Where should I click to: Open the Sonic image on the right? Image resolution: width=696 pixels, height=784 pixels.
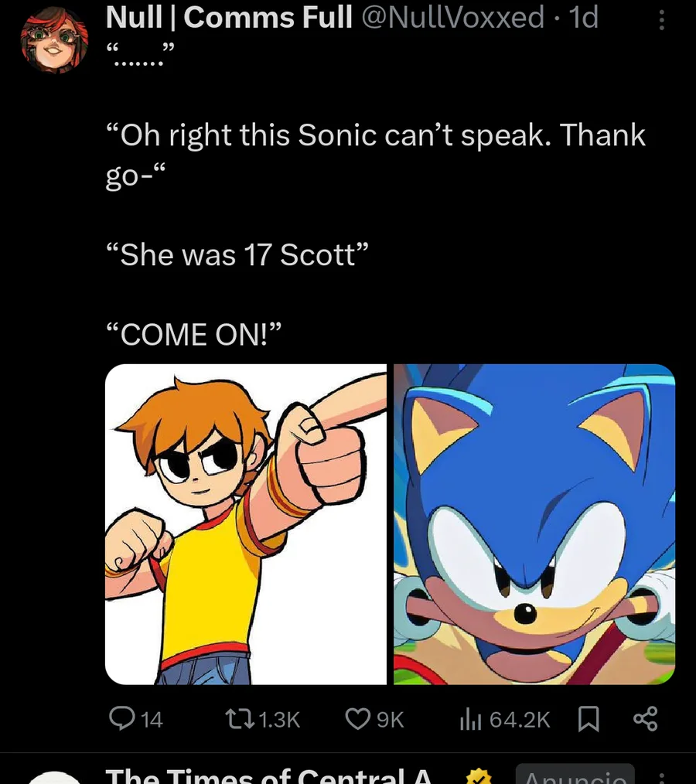coord(534,524)
